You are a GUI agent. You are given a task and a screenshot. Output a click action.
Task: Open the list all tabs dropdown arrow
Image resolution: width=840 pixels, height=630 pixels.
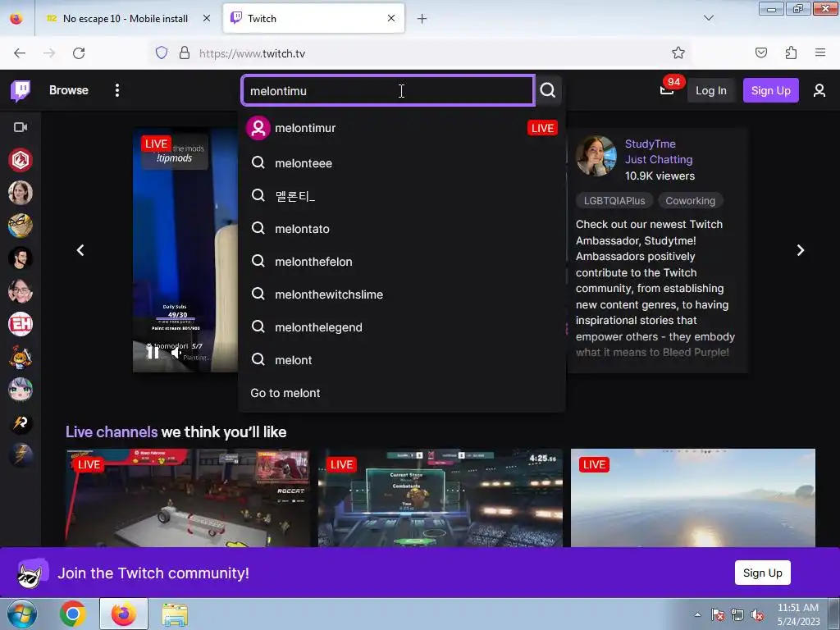pyautogui.click(x=708, y=18)
